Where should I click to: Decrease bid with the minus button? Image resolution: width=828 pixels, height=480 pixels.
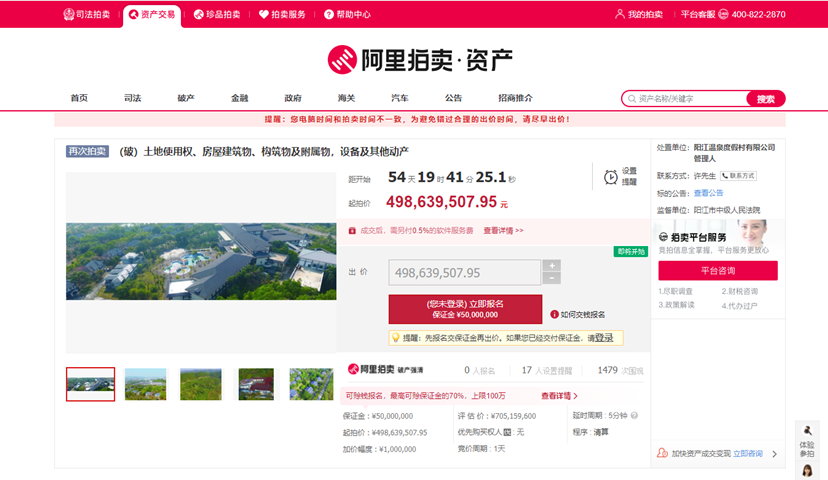[x=552, y=278]
